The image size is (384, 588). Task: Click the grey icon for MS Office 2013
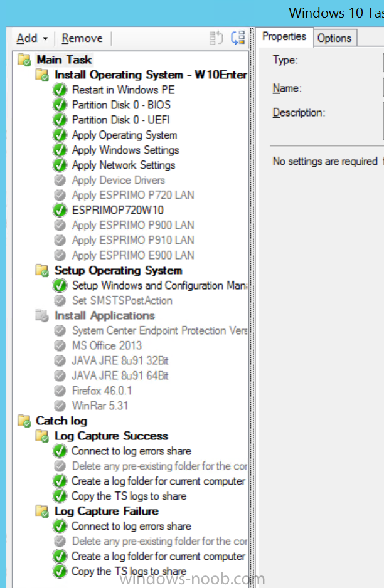pos(60,345)
